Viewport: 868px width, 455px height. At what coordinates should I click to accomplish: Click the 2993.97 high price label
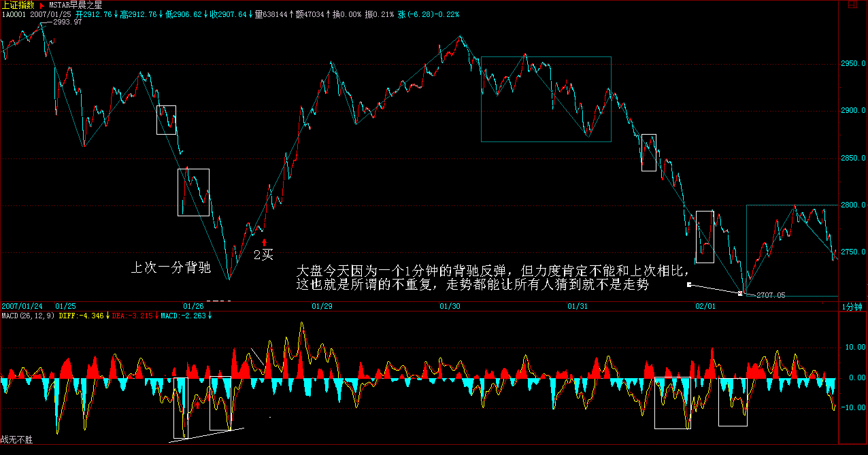coord(67,22)
